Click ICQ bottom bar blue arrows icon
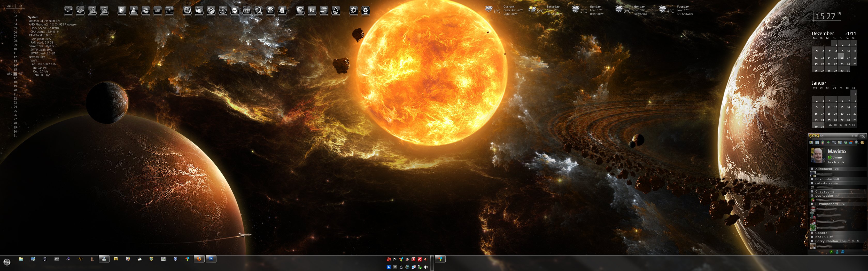 coord(843,251)
